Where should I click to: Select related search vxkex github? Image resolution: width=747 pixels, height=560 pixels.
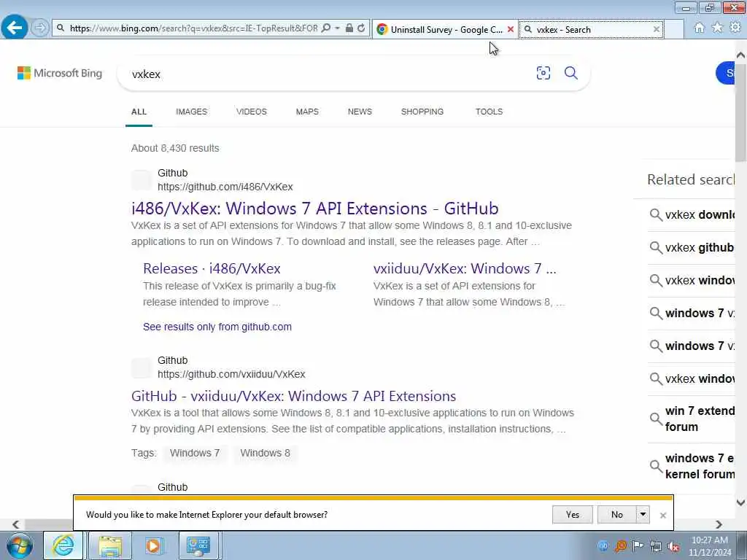coord(692,248)
